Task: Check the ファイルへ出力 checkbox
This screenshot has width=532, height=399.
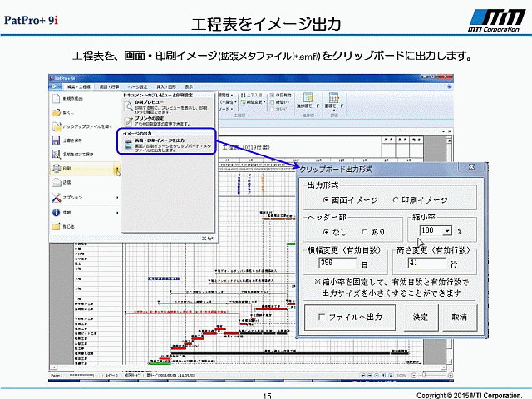Action: click(x=322, y=317)
